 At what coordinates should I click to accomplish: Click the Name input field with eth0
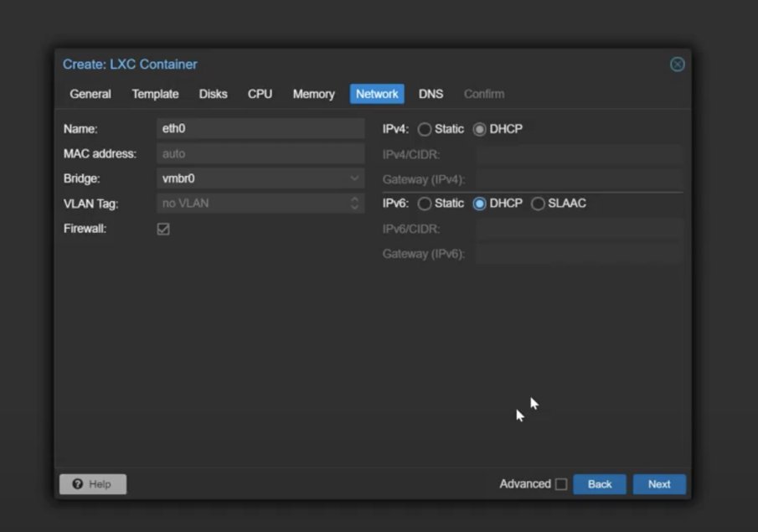[260, 129]
